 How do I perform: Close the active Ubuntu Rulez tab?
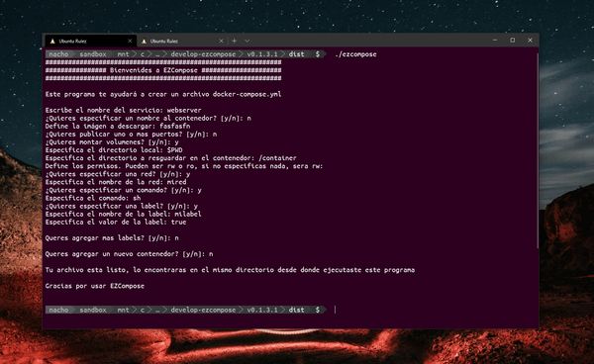(130, 41)
